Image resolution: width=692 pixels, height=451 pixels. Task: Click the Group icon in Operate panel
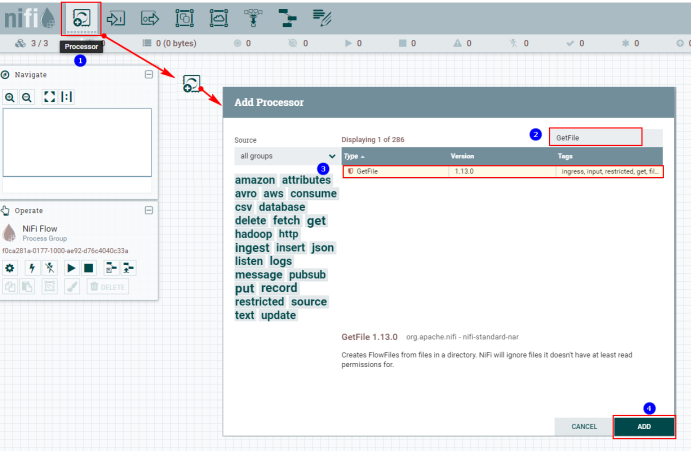click(x=49, y=287)
